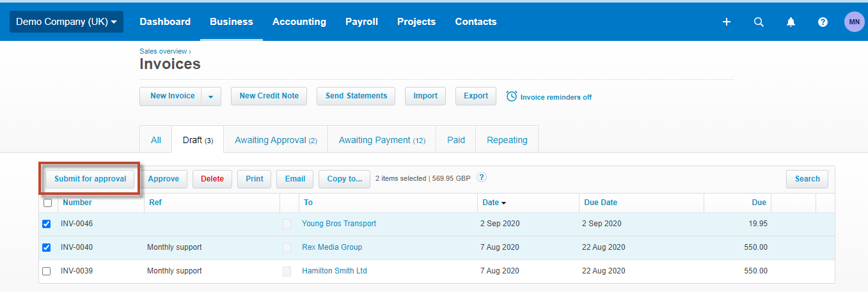Click the plus quick-create icon
Viewport: 868px width, 292px height.
tap(727, 22)
